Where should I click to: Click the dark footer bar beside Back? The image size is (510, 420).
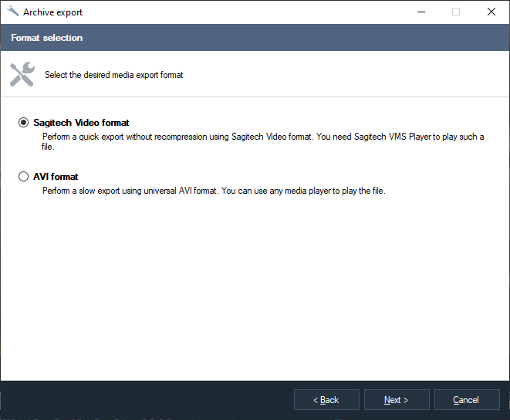(147, 399)
